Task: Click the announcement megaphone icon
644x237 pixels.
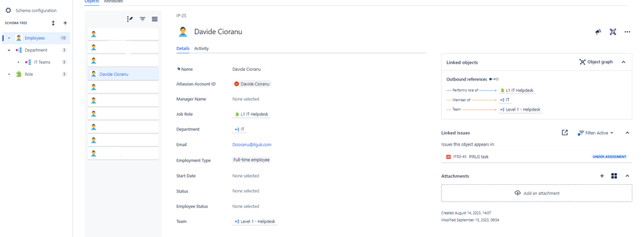Action: coord(598,32)
